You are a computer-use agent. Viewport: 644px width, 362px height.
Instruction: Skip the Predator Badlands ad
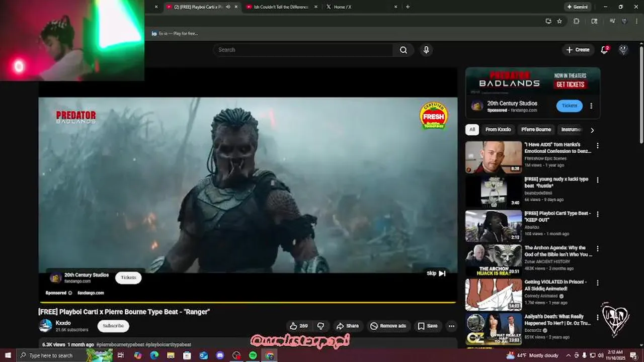(436, 274)
